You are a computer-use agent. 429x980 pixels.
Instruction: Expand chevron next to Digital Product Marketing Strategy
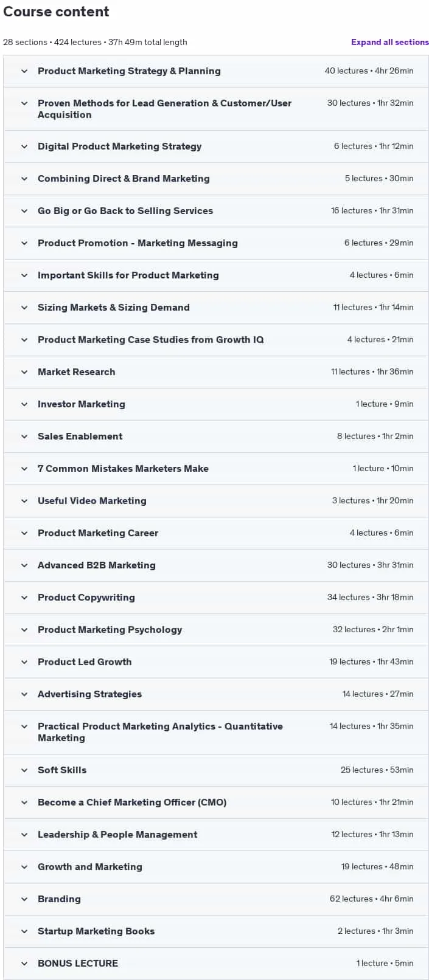(24, 147)
